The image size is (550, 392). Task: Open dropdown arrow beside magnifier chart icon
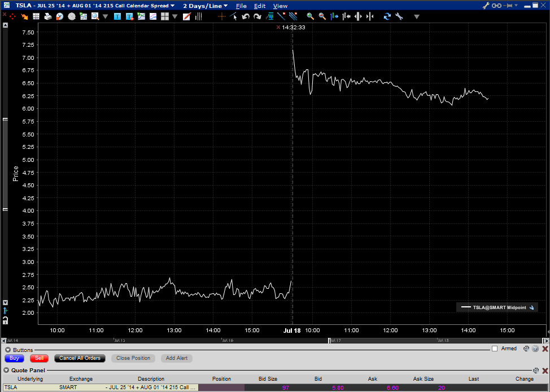(105, 16)
